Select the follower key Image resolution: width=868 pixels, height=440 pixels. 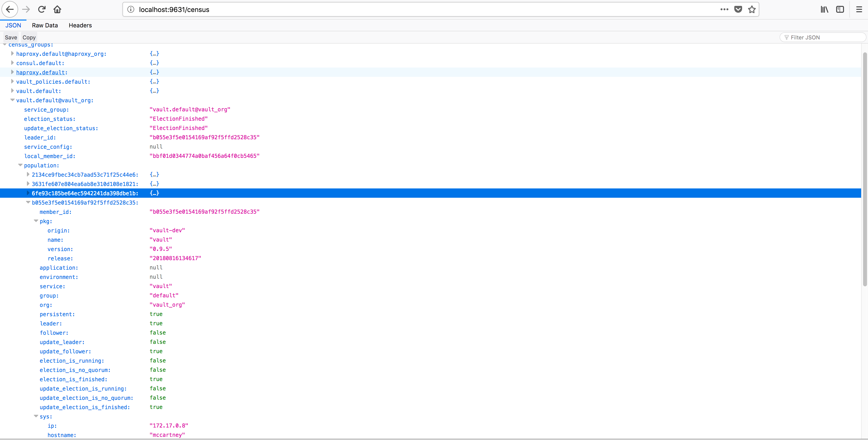[x=54, y=333]
